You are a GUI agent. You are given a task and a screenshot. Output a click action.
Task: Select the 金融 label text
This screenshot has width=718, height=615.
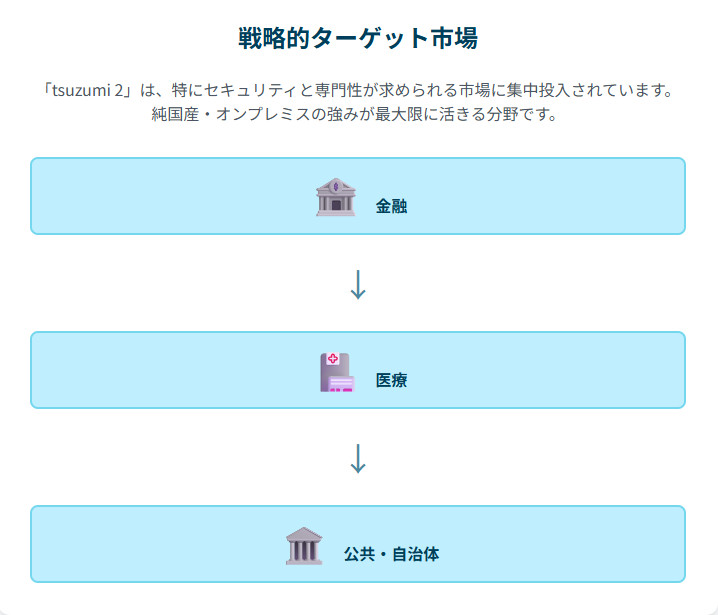[391, 207]
